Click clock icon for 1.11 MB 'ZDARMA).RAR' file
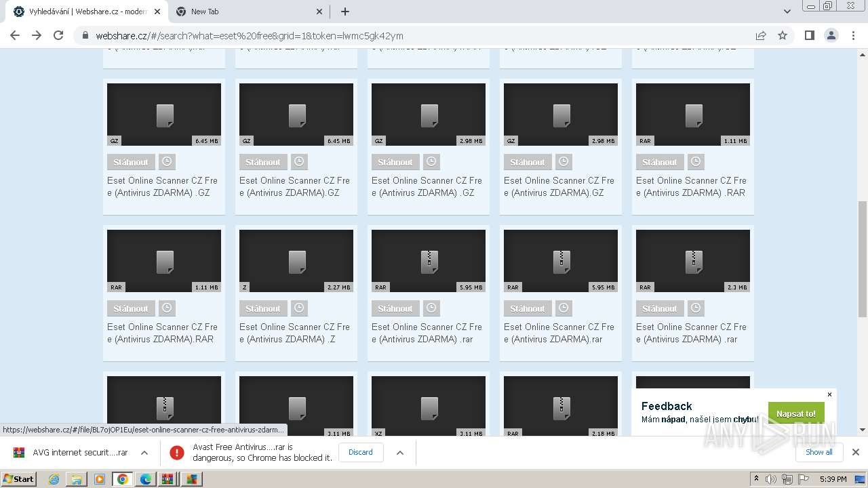Image resolution: width=868 pixels, height=488 pixels. [167, 308]
